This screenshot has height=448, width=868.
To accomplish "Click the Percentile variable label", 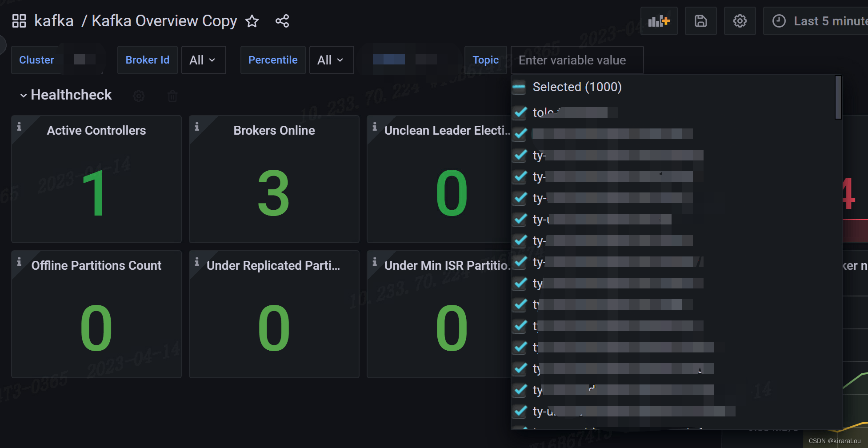I will pyautogui.click(x=273, y=60).
